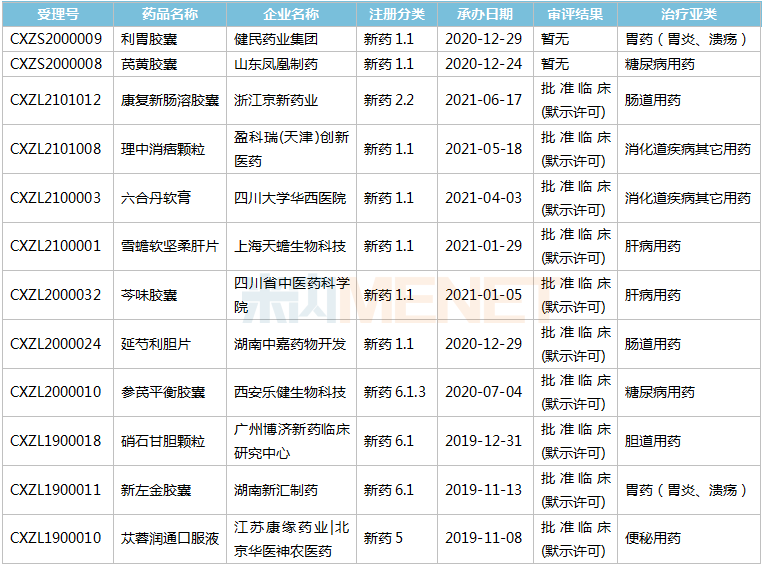This screenshot has width=763, height=566.
Task: Click company 上海天蟾生物科技
Action: click(x=290, y=246)
